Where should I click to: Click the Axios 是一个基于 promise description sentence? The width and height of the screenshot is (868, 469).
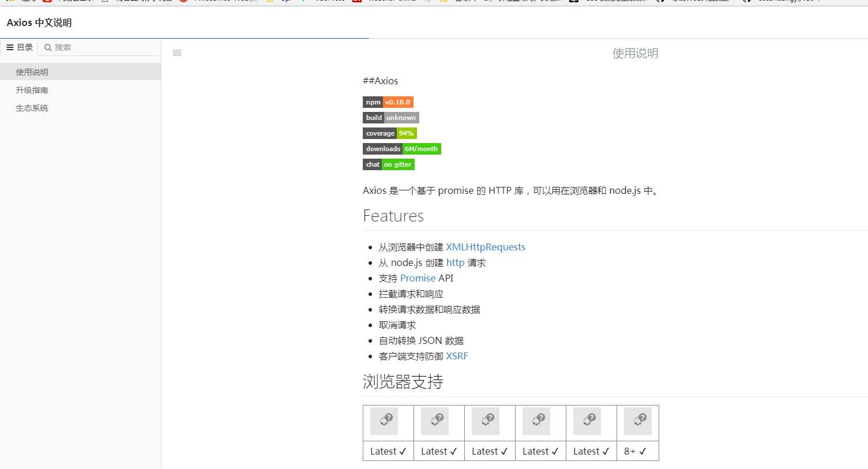tap(512, 190)
